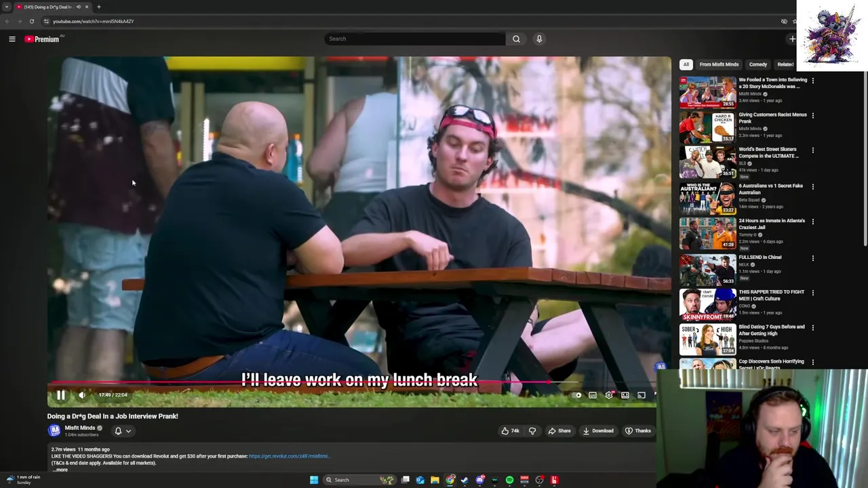
Task: Open the get.revolut.com link in the description
Action: pyautogui.click(x=289, y=456)
